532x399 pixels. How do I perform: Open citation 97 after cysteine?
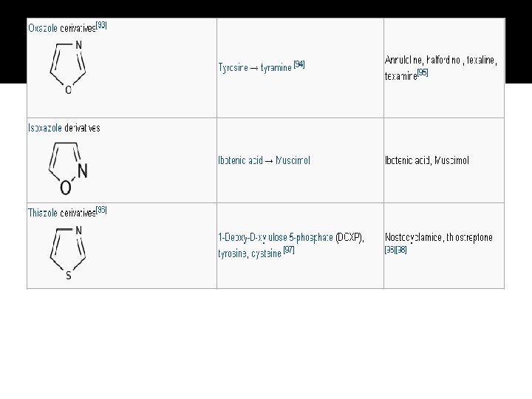(x=289, y=250)
